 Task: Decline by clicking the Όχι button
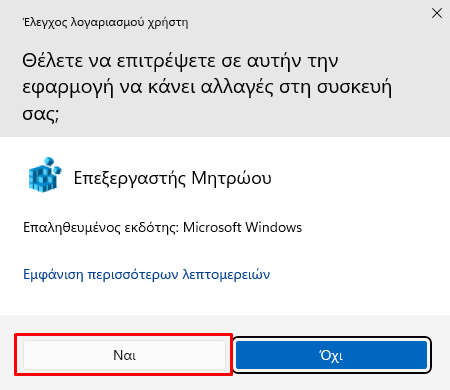(331, 355)
